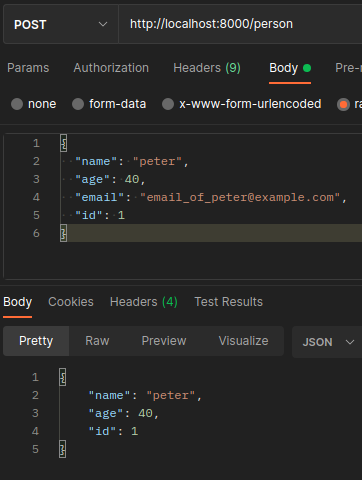
Task: Click the green dot beside Body tab
Action: (307, 68)
